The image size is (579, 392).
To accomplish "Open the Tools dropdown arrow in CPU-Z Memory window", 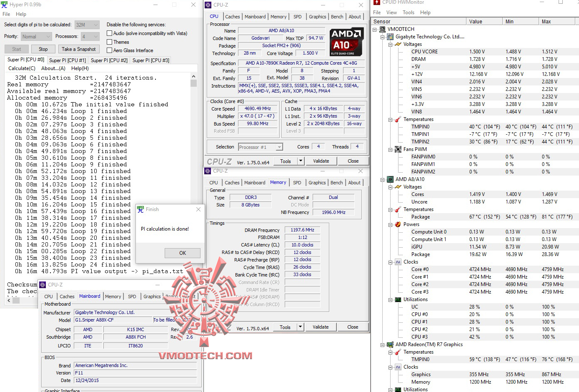I will 300,327.
